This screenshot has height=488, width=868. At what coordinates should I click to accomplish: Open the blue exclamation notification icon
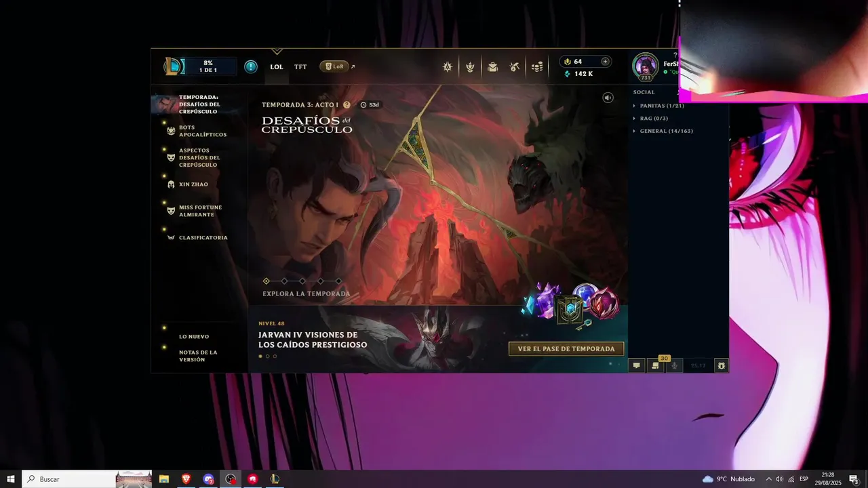click(x=251, y=66)
